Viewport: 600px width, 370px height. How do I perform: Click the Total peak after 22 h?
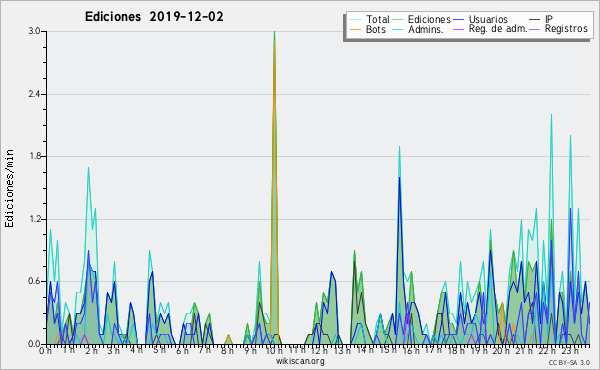pyautogui.click(x=551, y=115)
